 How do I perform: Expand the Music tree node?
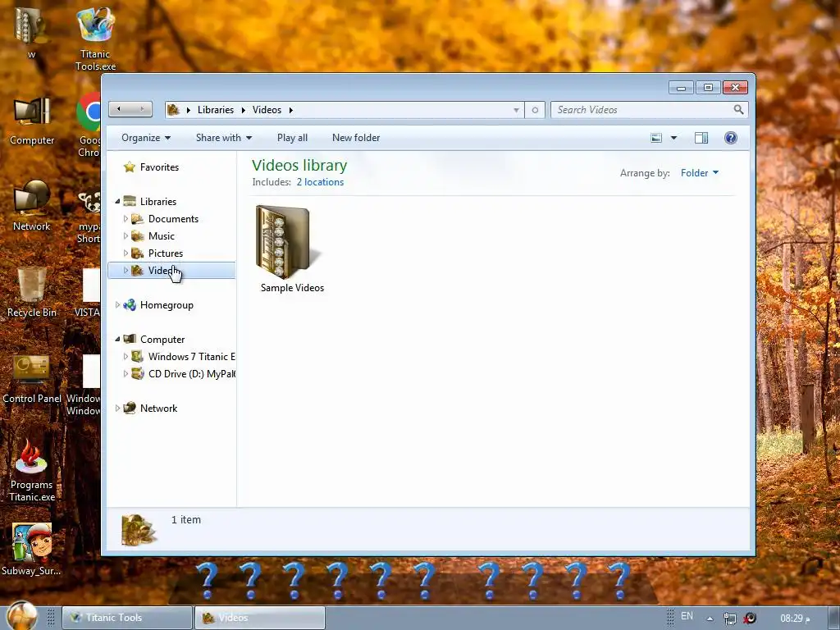(x=126, y=235)
